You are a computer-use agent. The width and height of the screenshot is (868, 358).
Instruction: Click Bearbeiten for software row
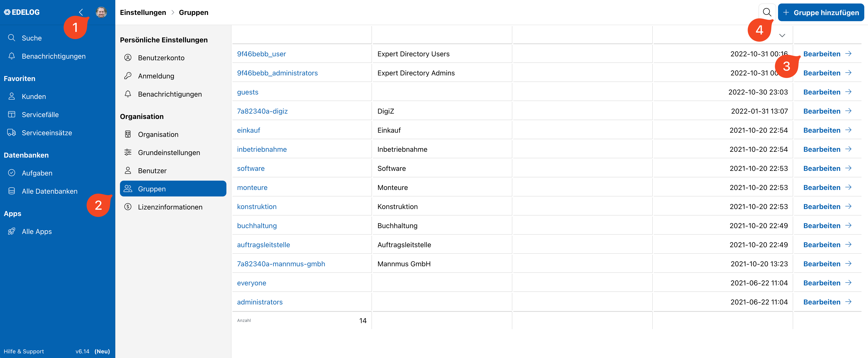(827, 168)
